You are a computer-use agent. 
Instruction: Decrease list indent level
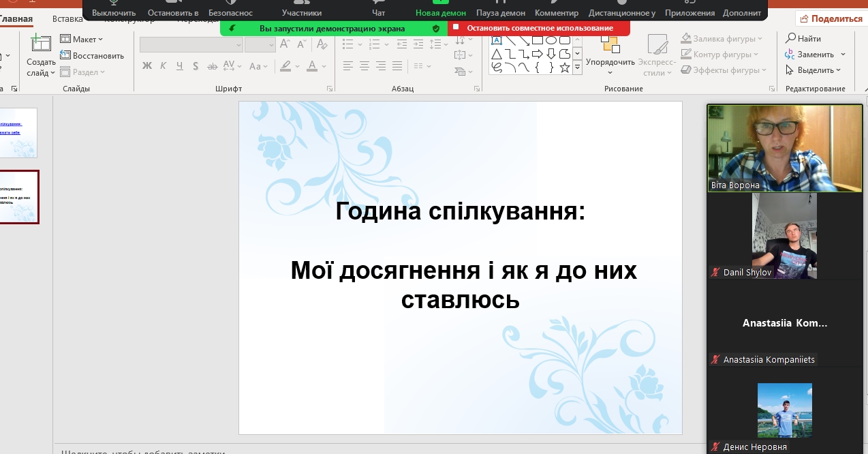click(401, 44)
